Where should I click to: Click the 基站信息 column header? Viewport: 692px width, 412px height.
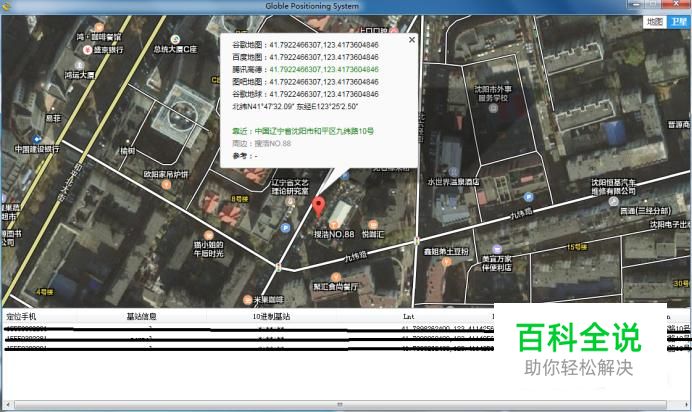(141, 316)
